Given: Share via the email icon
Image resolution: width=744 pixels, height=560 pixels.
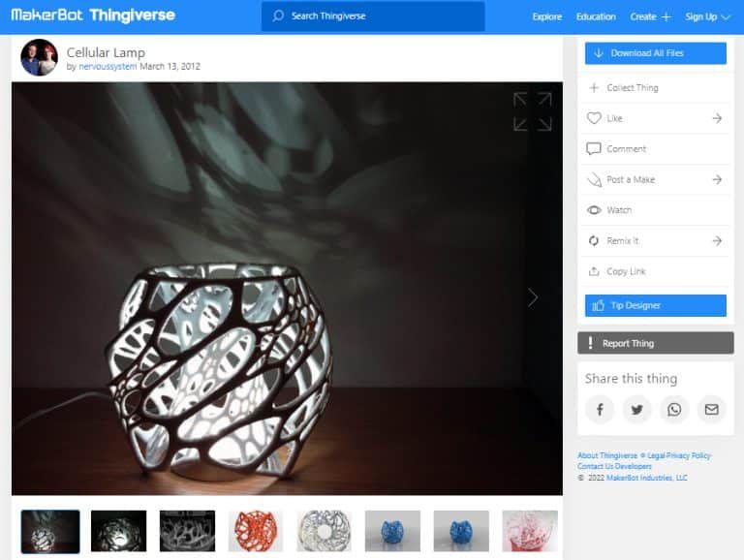Looking at the screenshot, I should pyautogui.click(x=712, y=410).
